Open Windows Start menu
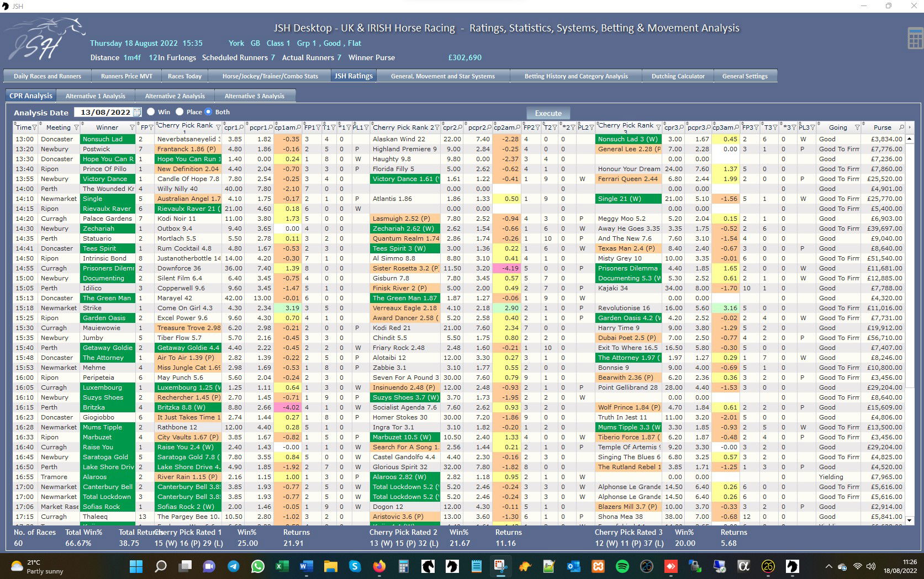The width and height of the screenshot is (924, 579). coord(136,566)
